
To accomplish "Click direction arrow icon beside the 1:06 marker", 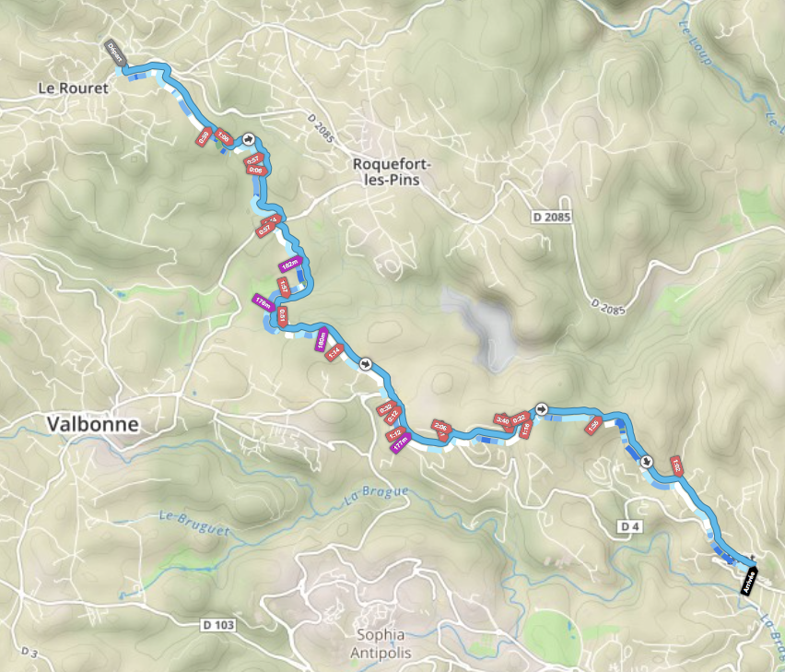I will (249, 139).
